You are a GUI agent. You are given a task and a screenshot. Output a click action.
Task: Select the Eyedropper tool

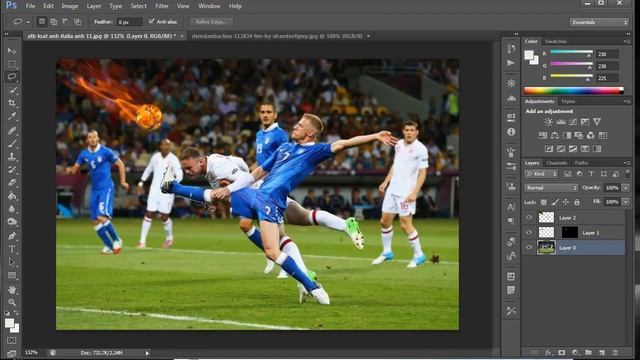pos(12,116)
